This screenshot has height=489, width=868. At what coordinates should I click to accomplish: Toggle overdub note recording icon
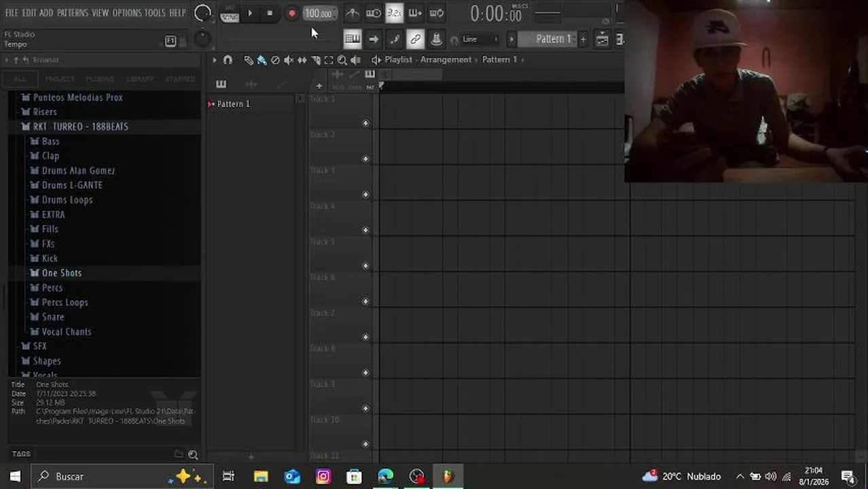click(x=415, y=13)
